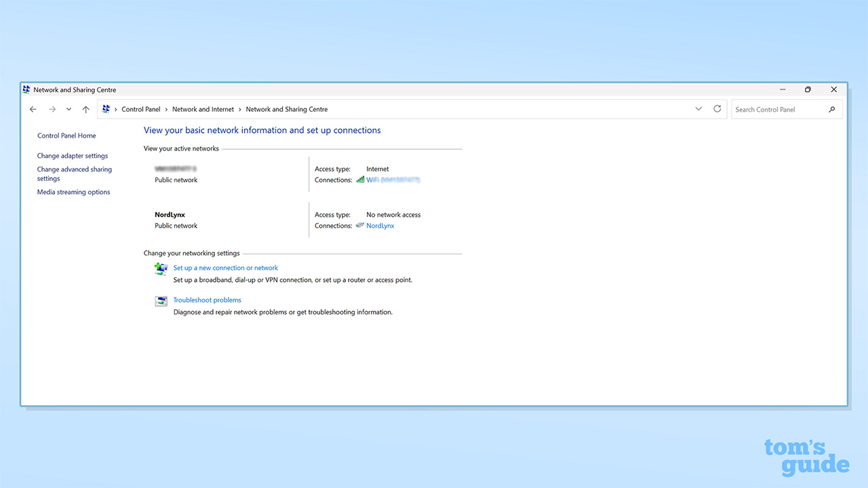Screen dimensions: 868x488
Task: Click Set up a new connection or network
Action: click(x=226, y=268)
